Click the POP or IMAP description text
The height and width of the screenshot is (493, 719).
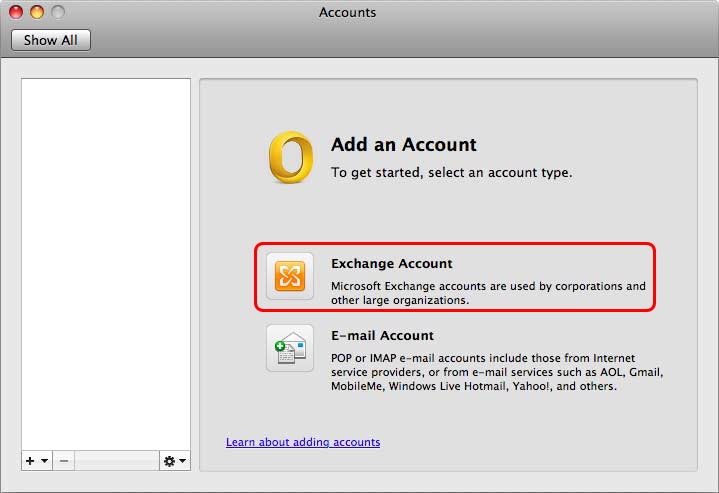(x=497, y=372)
